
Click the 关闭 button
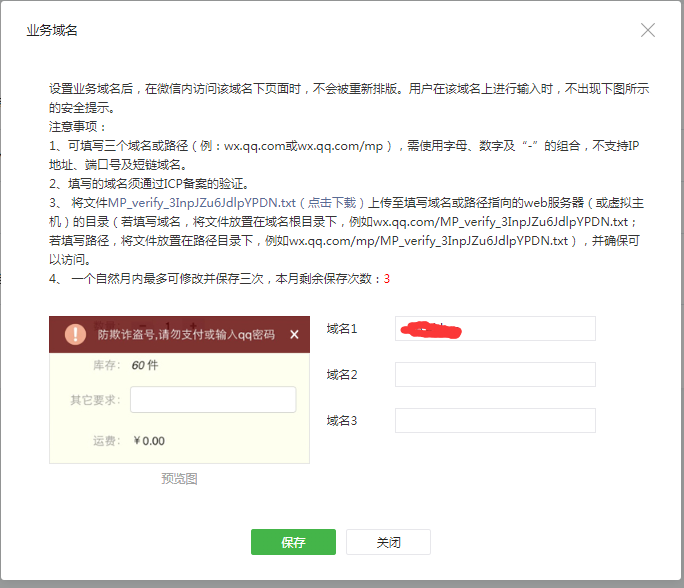tap(388, 542)
